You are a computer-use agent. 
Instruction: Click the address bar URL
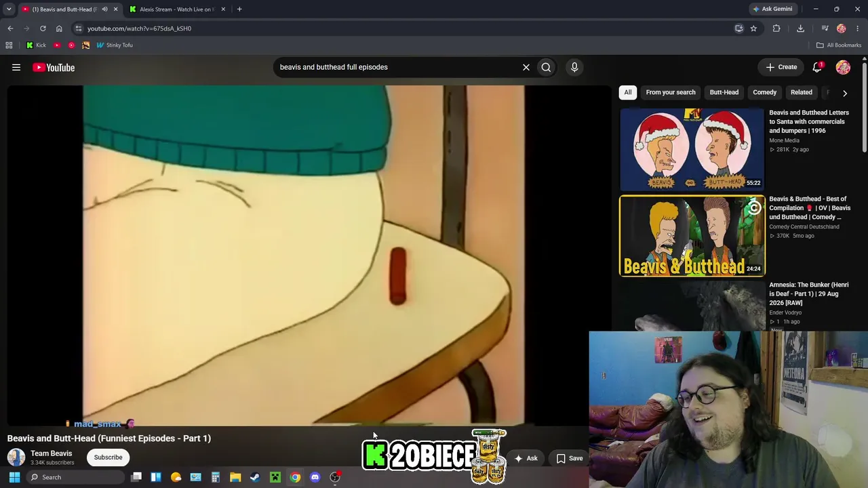[x=139, y=28]
